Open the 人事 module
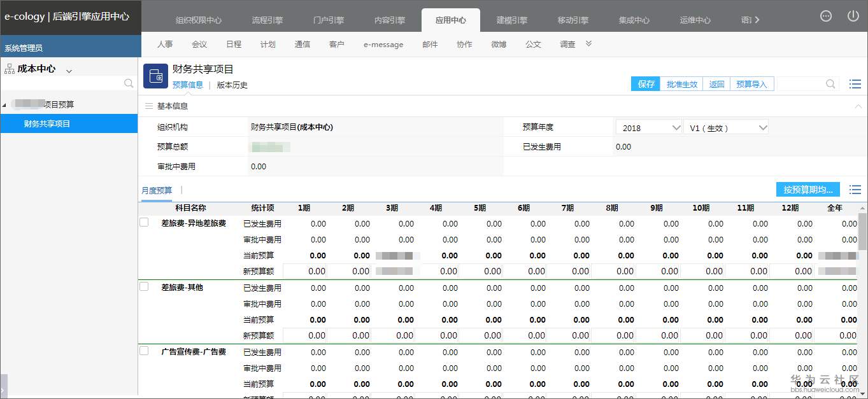 click(x=165, y=45)
